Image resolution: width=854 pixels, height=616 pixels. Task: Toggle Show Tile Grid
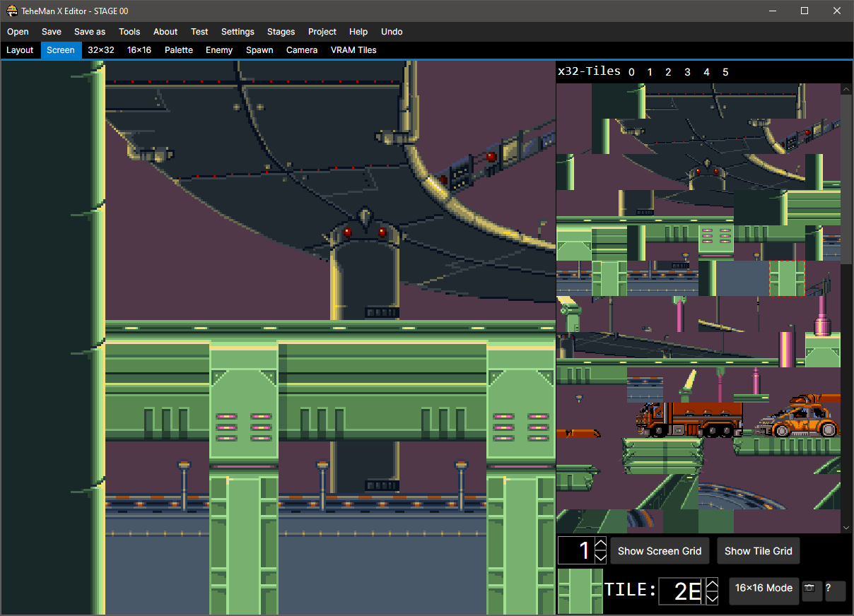click(758, 551)
